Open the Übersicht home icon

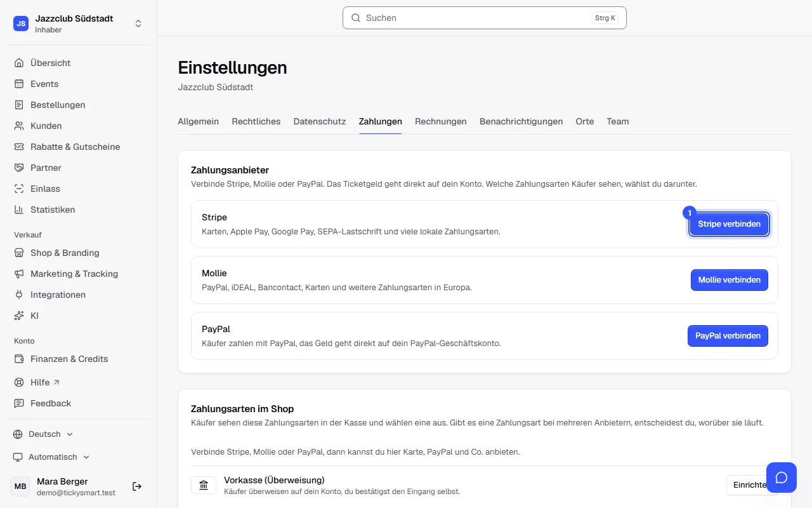[x=19, y=63]
